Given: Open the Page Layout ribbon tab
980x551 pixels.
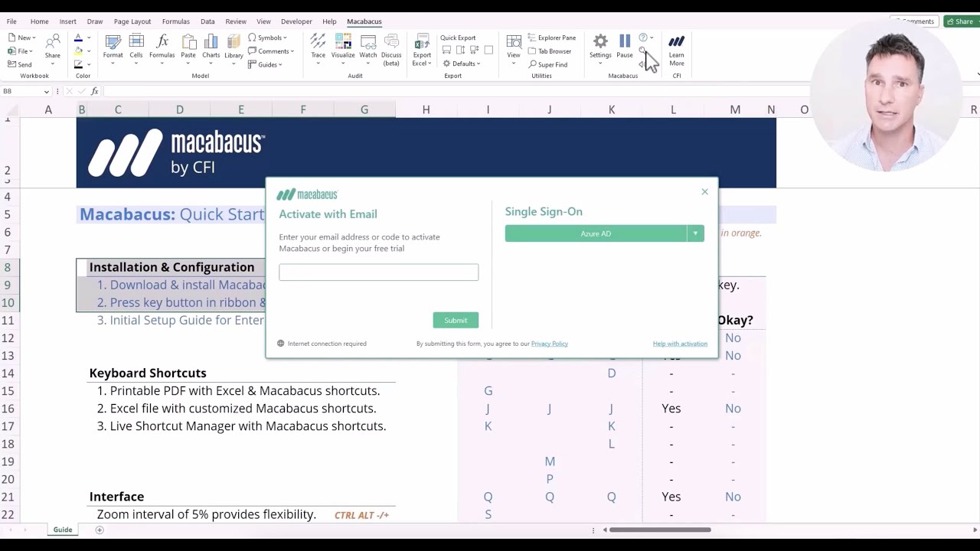Looking at the screenshot, I should [x=132, y=21].
